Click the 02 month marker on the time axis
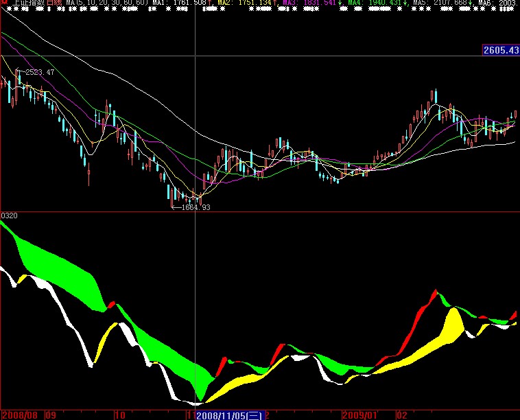Viewport: 520px width, 420px height. [401, 415]
